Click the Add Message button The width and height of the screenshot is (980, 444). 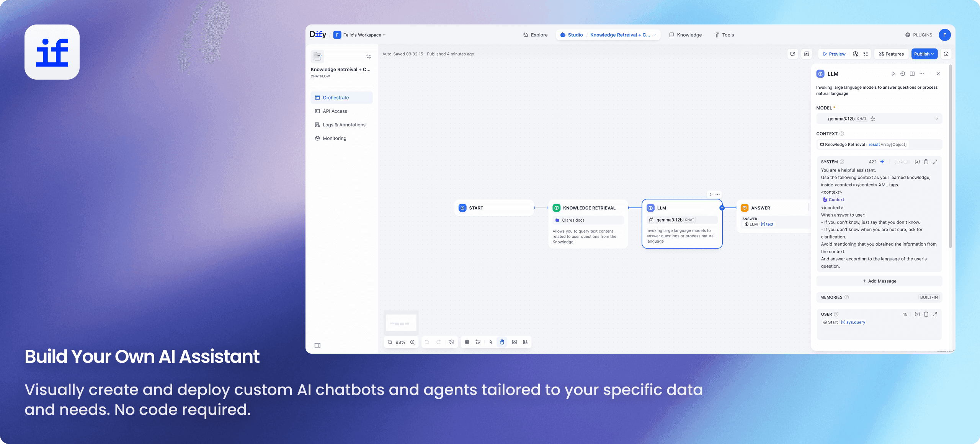(x=879, y=281)
